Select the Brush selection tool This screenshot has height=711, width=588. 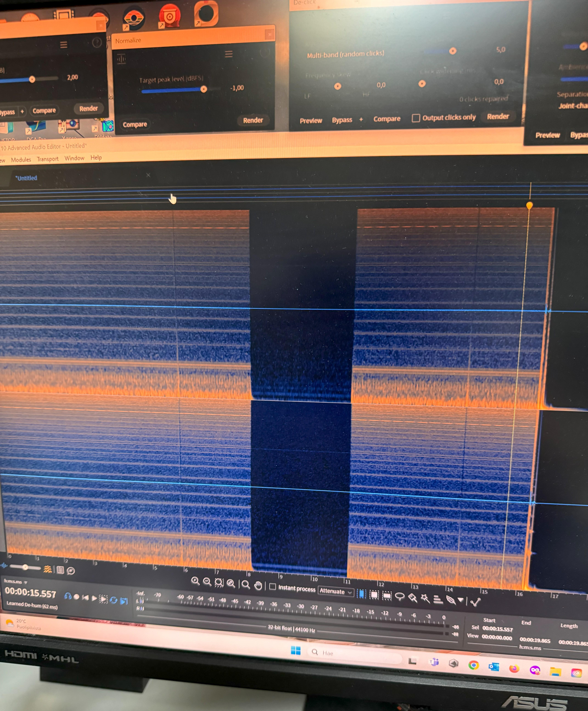pos(413,598)
